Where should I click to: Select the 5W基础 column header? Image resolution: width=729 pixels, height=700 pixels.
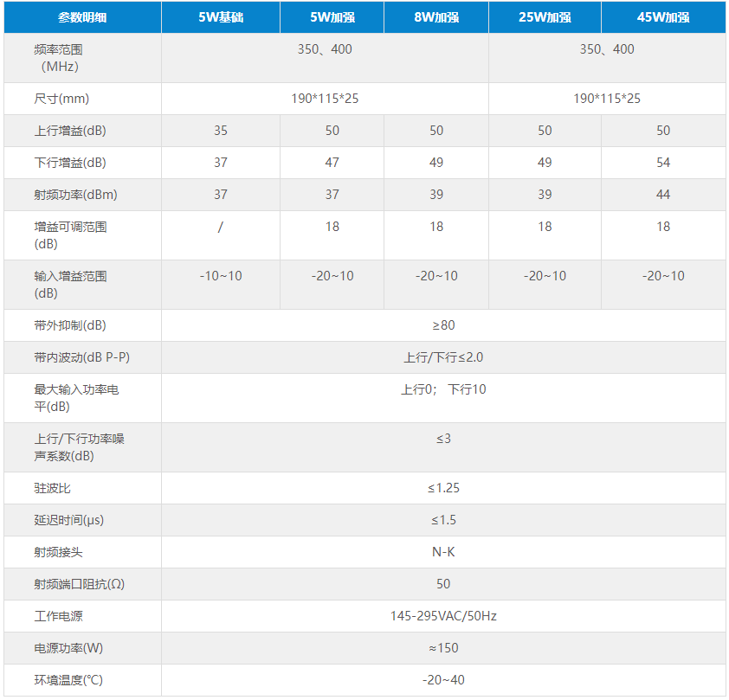pyautogui.click(x=219, y=16)
